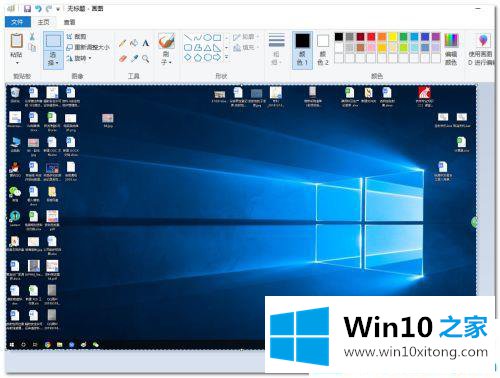
Task: Pick the dark red color swatch
Action: [x=361, y=37]
